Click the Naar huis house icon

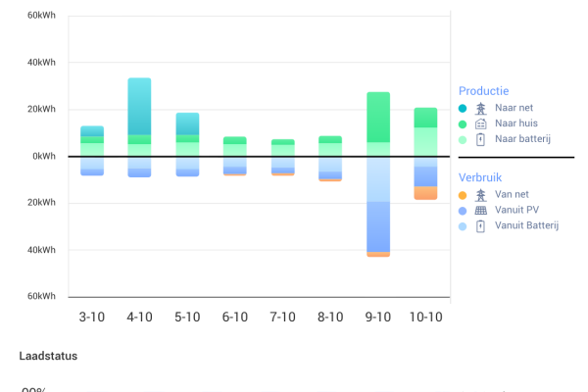(480, 124)
